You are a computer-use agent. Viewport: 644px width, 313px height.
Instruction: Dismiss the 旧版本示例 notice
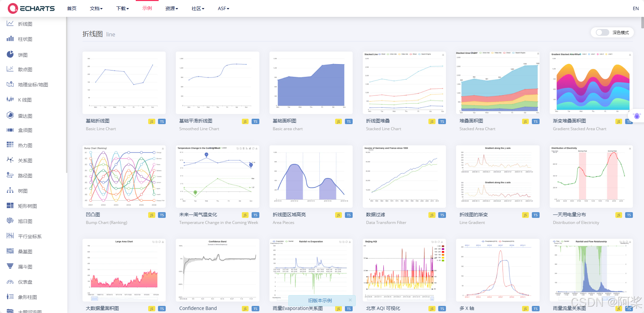point(350,300)
